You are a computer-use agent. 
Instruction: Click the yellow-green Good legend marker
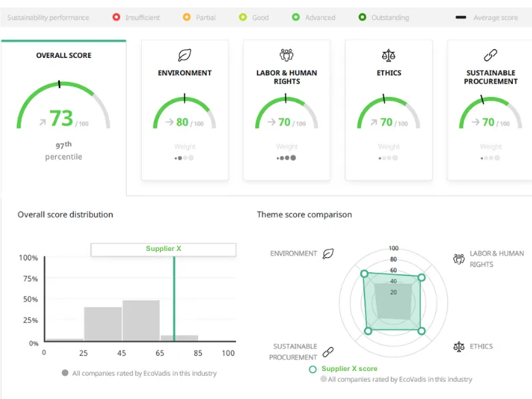tap(243, 17)
